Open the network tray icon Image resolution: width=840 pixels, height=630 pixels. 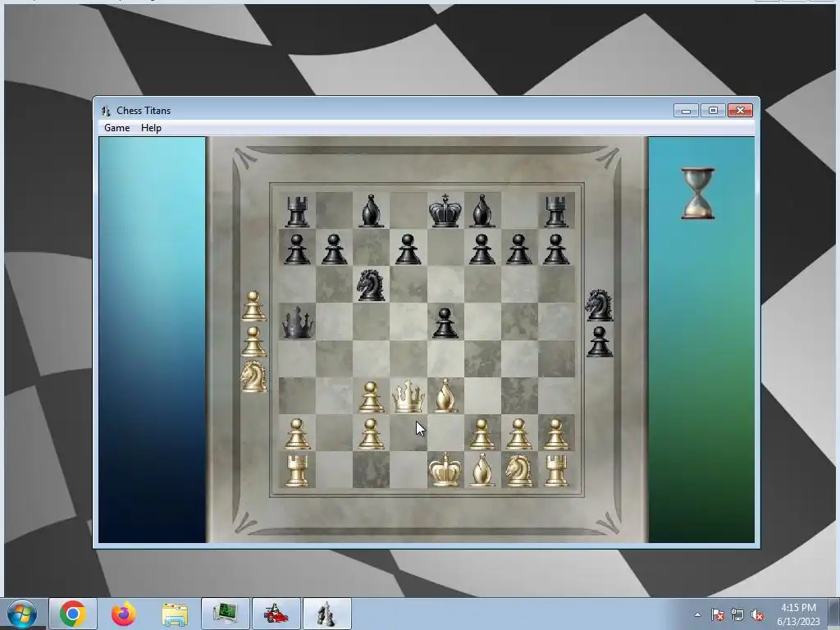(x=737, y=614)
